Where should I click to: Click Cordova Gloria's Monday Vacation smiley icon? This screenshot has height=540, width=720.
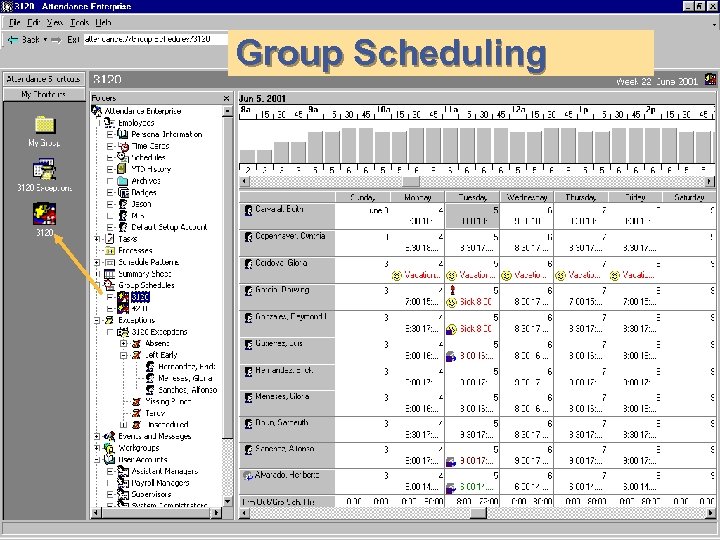tap(396, 276)
